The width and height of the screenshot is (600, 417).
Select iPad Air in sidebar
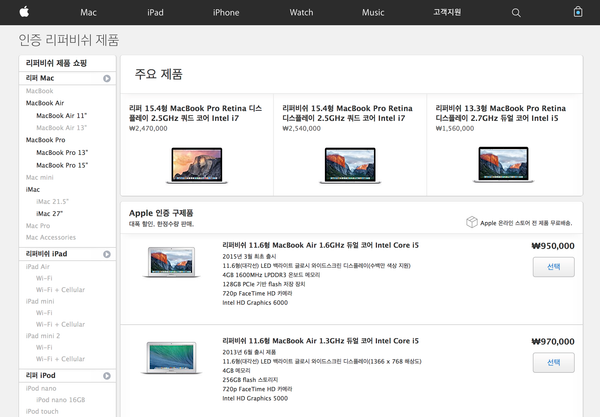tap(38, 267)
